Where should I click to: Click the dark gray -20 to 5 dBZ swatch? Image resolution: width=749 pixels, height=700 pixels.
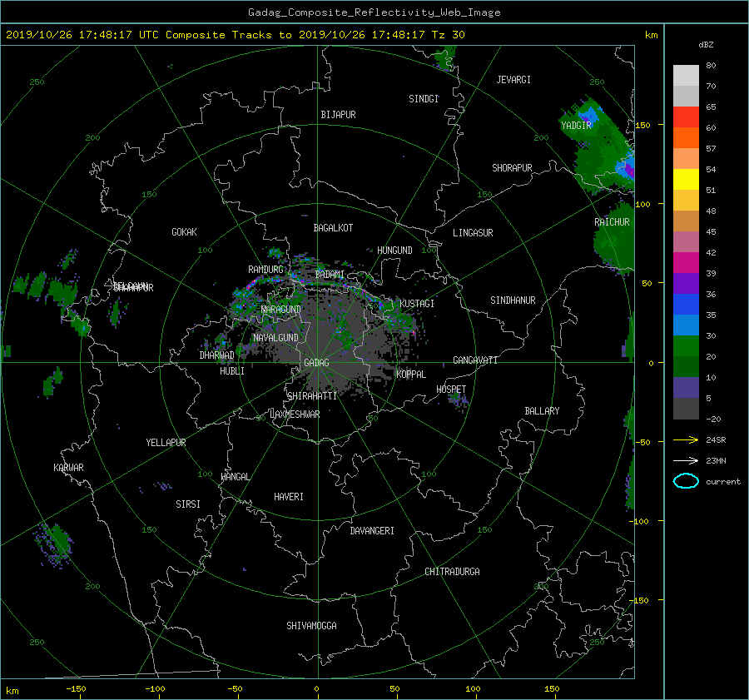coord(686,408)
